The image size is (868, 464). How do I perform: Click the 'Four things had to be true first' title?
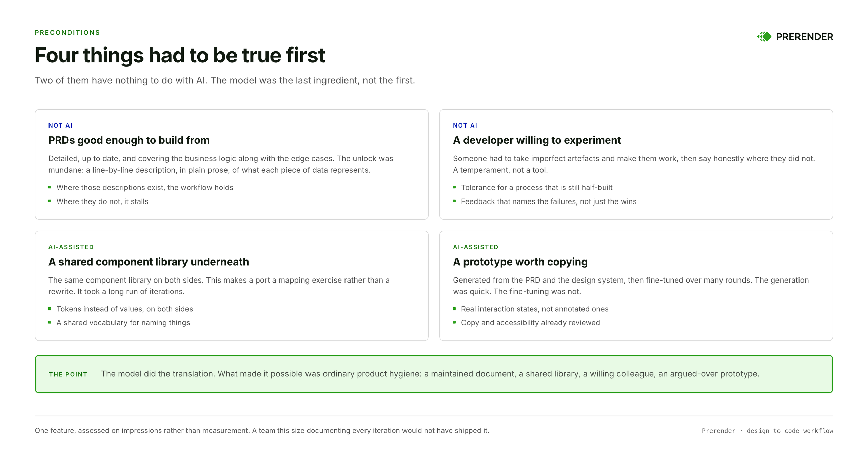coord(180,55)
